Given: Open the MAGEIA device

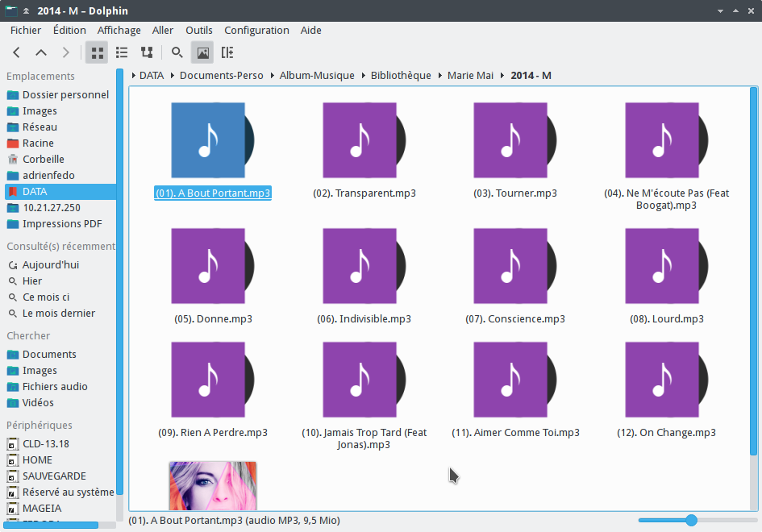Looking at the screenshot, I should (x=60, y=508).
